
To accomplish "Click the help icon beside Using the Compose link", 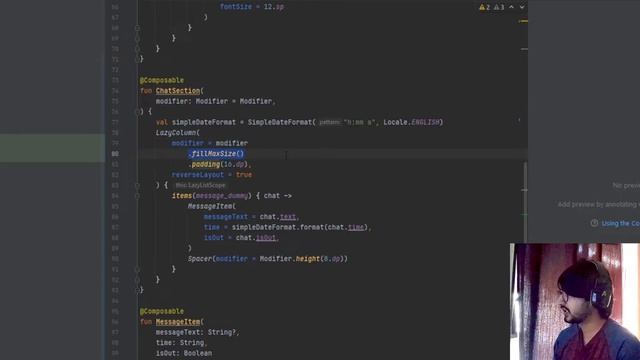I will 594,223.
